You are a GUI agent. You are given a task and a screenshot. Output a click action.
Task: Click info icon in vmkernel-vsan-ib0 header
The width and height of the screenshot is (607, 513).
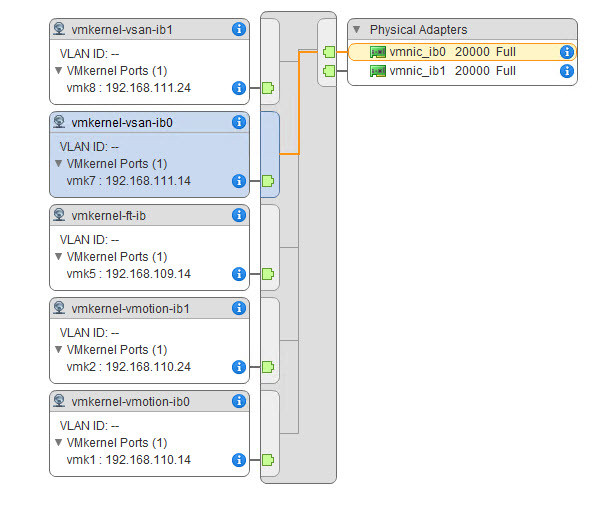click(x=238, y=122)
